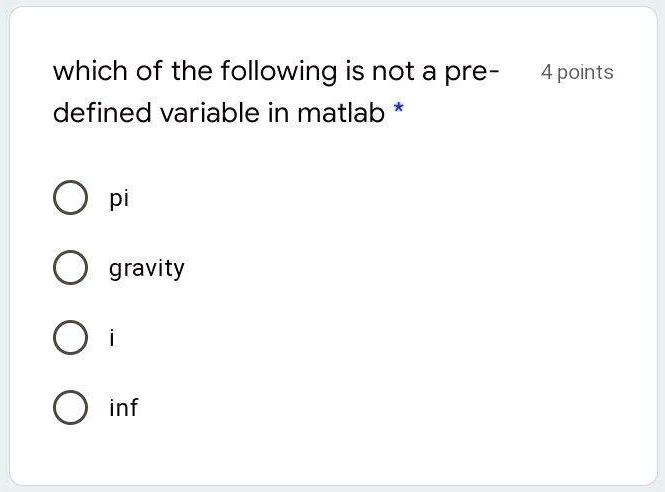The width and height of the screenshot is (665, 492).
Task: Click the word "defined" on the second line
Action: coord(95,113)
